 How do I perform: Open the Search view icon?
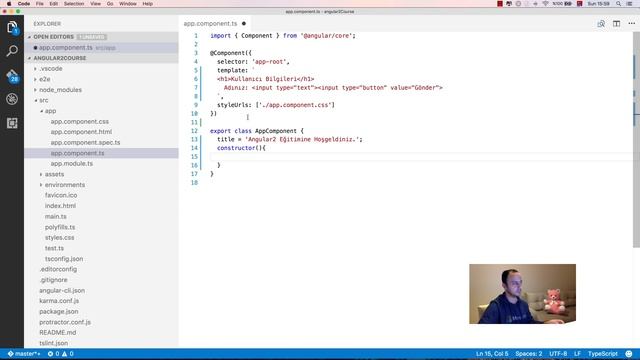click(12, 51)
